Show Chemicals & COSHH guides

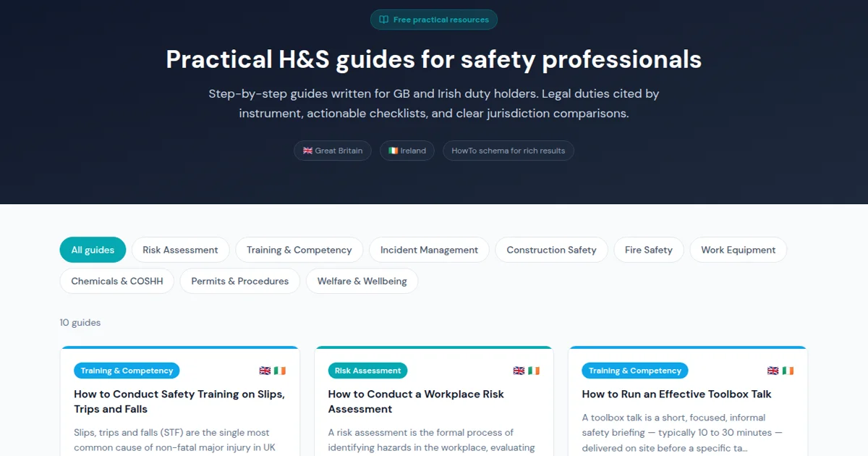(117, 281)
